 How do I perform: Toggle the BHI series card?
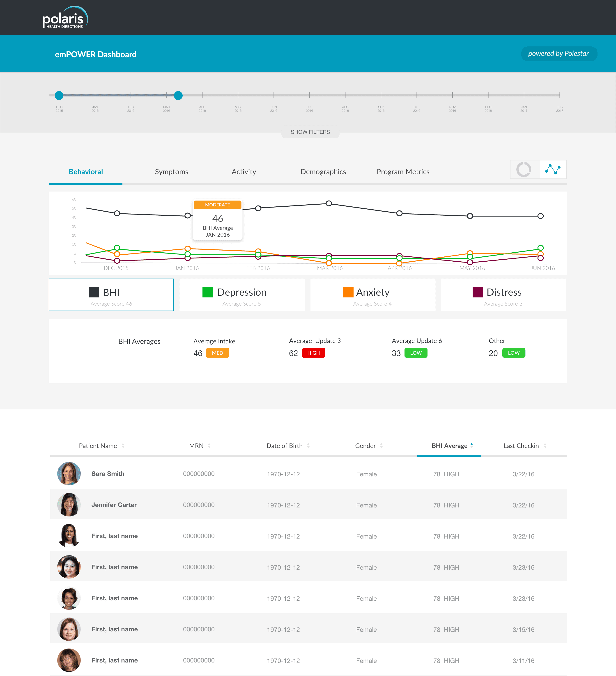(111, 295)
